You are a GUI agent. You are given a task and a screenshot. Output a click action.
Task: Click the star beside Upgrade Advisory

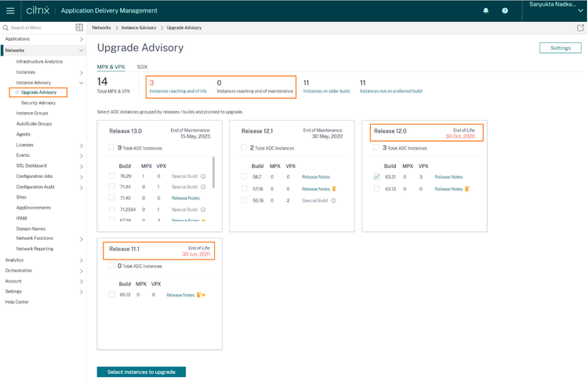pos(17,93)
